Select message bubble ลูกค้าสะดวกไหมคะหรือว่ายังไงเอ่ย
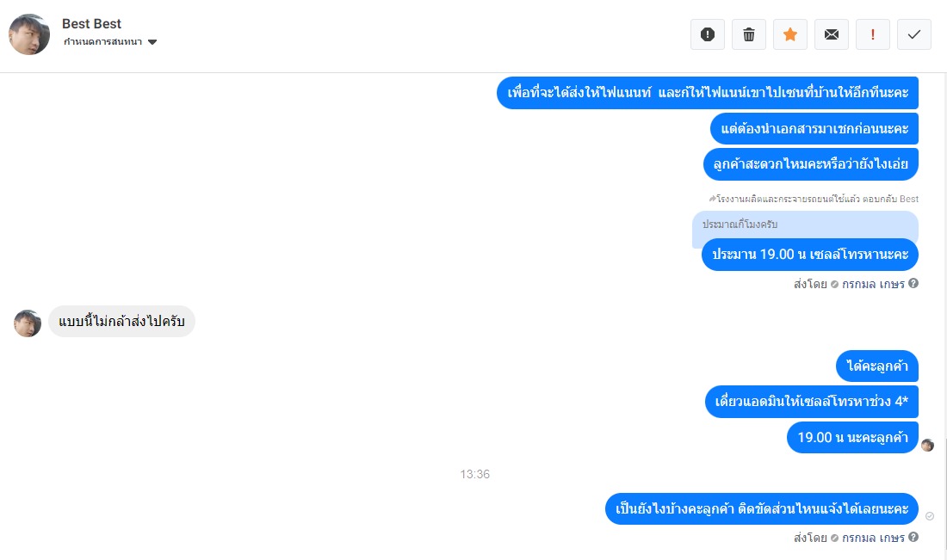The width and height of the screenshot is (947, 560). click(x=810, y=164)
